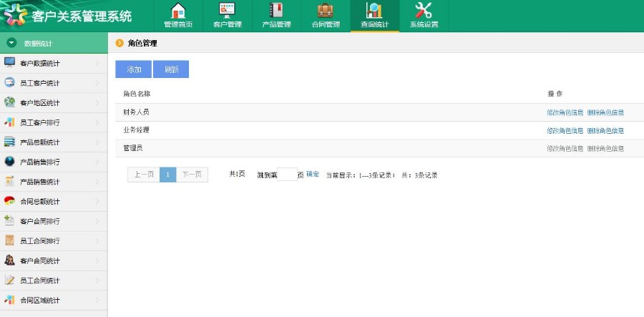Click the 员工合同统计 notepad icon

click(x=9, y=280)
